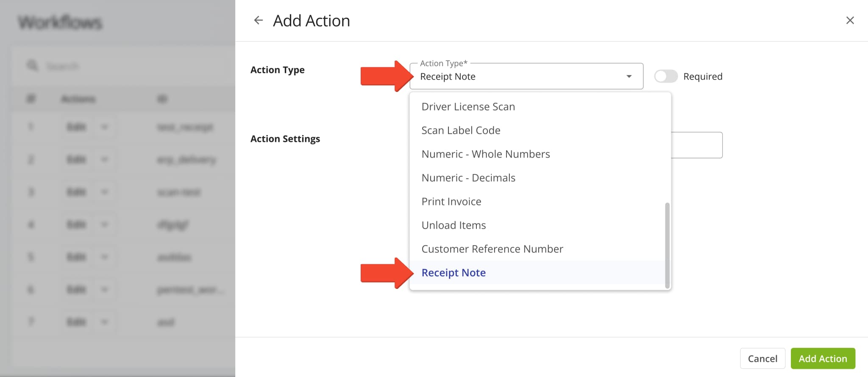Image resolution: width=868 pixels, height=377 pixels.
Task: Pick Numeric - Whole Numbers option
Action: [x=485, y=154]
